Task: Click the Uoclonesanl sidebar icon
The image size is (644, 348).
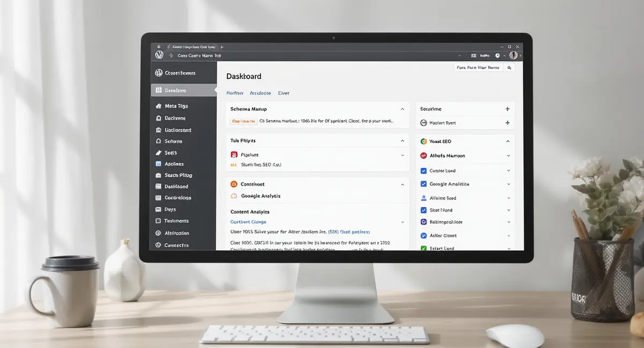Action: pyautogui.click(x=159, y=130)
